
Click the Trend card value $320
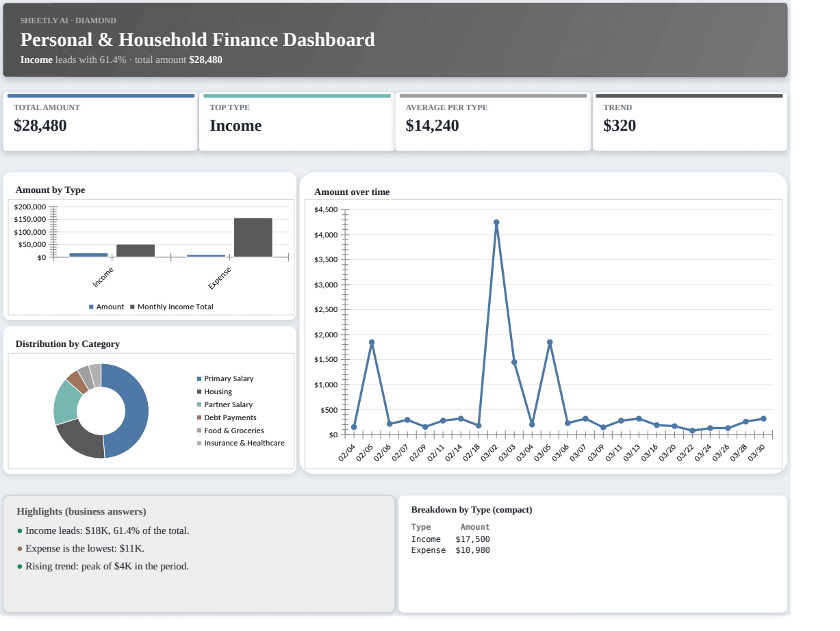coord(620,126)
